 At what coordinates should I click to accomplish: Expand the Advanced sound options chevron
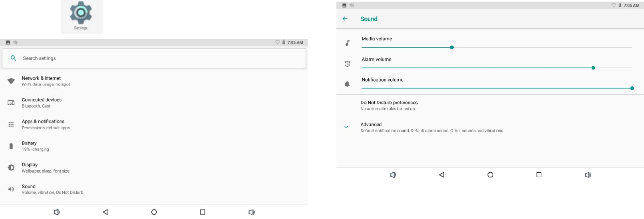pos(346,127)
